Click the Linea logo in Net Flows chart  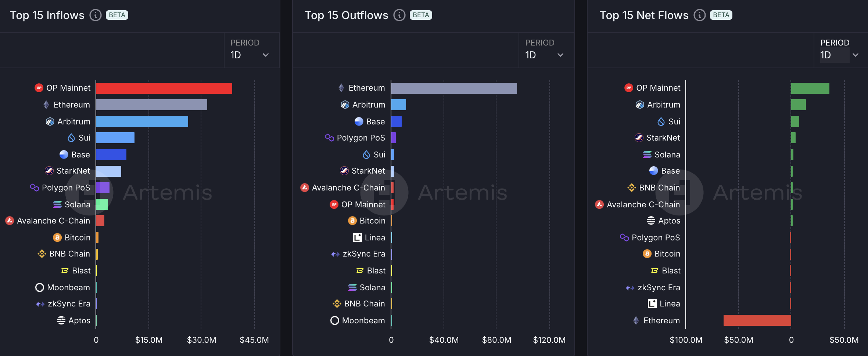pos(652,304)
